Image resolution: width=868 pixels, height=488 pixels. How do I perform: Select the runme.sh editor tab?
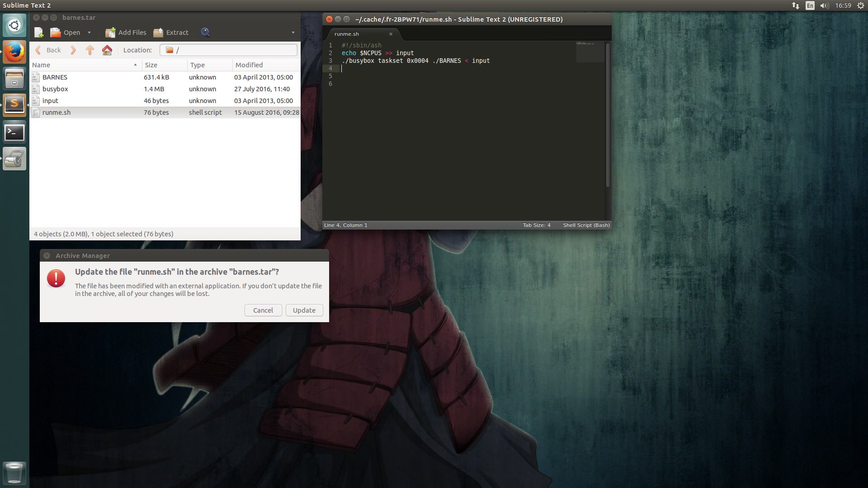[347, 34]
